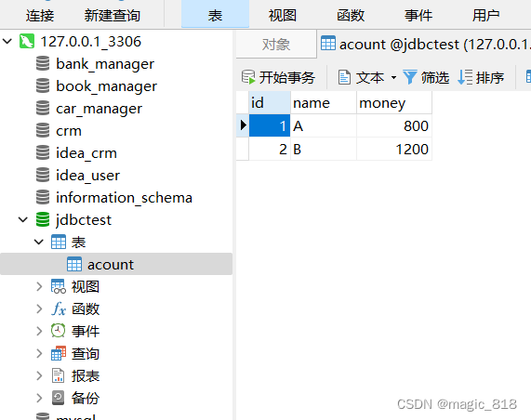Expand the 视图 node in tree
The height and width of the screenshot is (420, 531).
(x=39, y=286)
